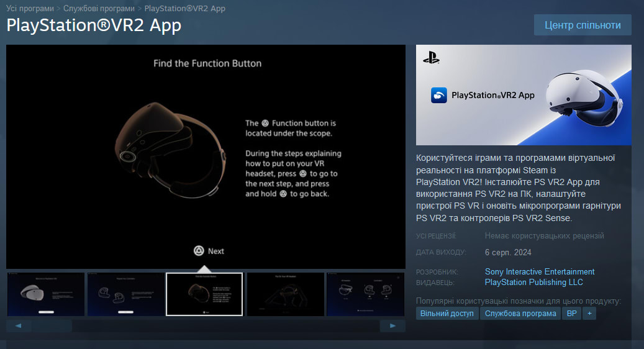
Task: Click the PlayStation logo on the banner
Action: click(431, 58)
